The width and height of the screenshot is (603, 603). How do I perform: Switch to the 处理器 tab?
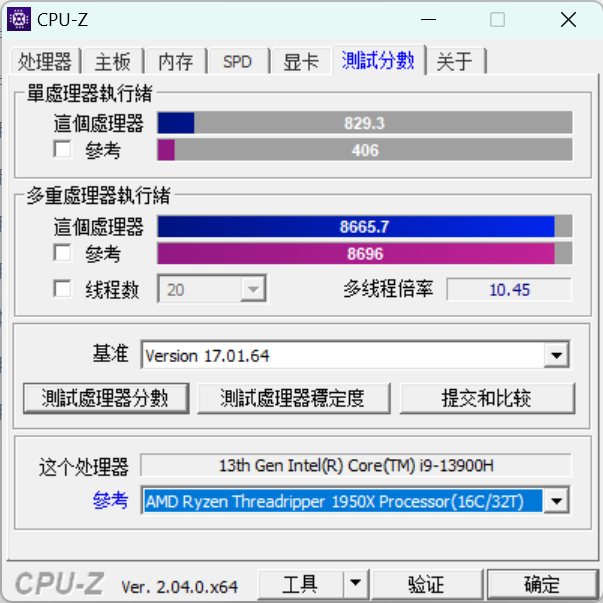pyautogui.click(x=45, y=61)
